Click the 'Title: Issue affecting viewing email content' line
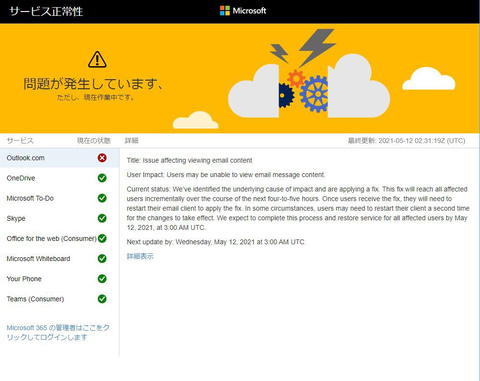 (x=189, y=160)
